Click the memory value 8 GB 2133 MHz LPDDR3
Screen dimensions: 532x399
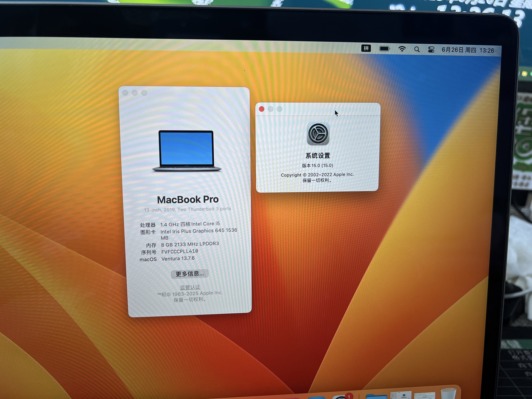click(190, 244)
